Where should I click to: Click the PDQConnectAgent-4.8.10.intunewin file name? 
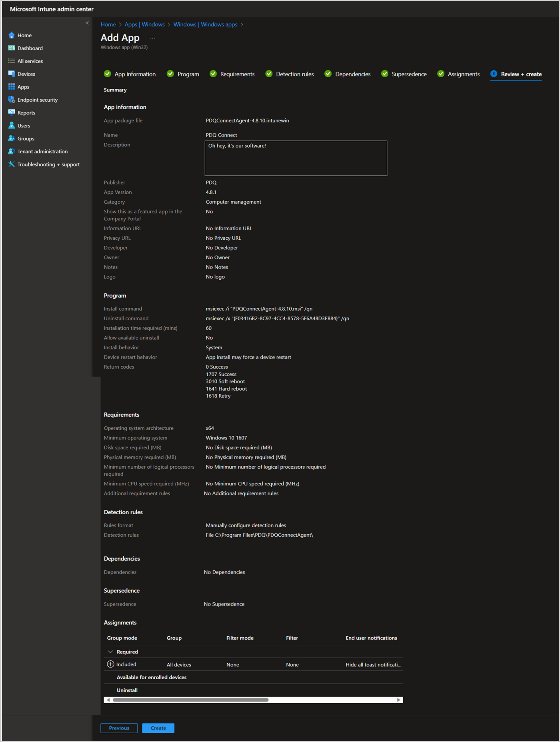(247, 120)
